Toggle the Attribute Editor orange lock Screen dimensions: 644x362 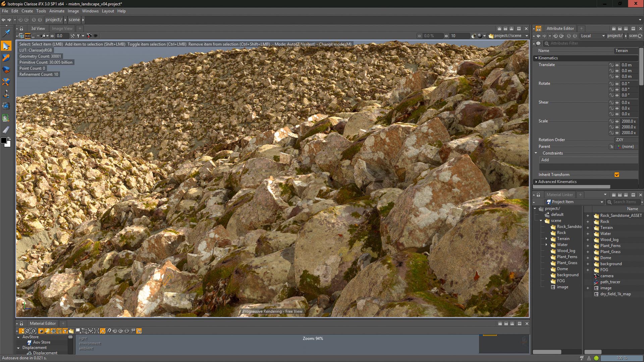tap(538, 28)
